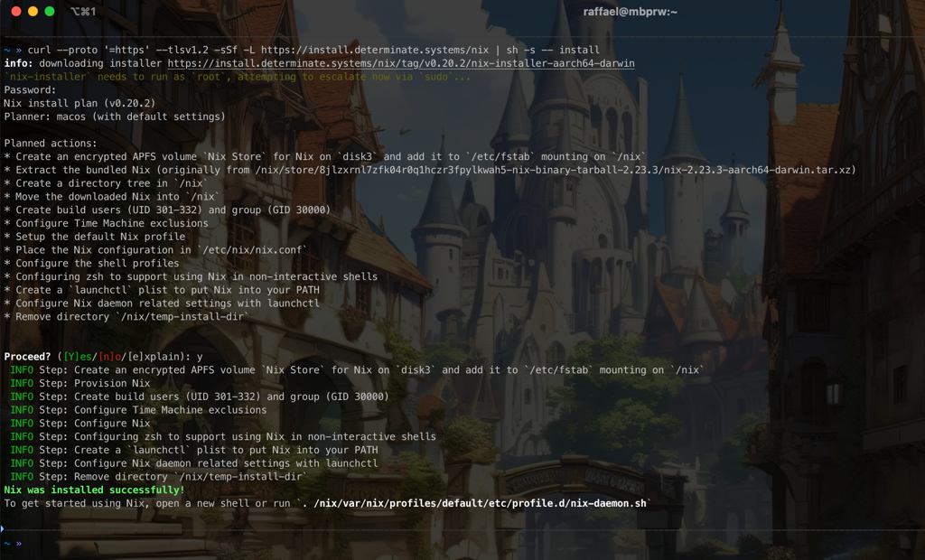The height and width of the screenshot is (560, 925).
Task: Open the nix-installer-aarch64-darwin download URL
Action: [400, 63]
